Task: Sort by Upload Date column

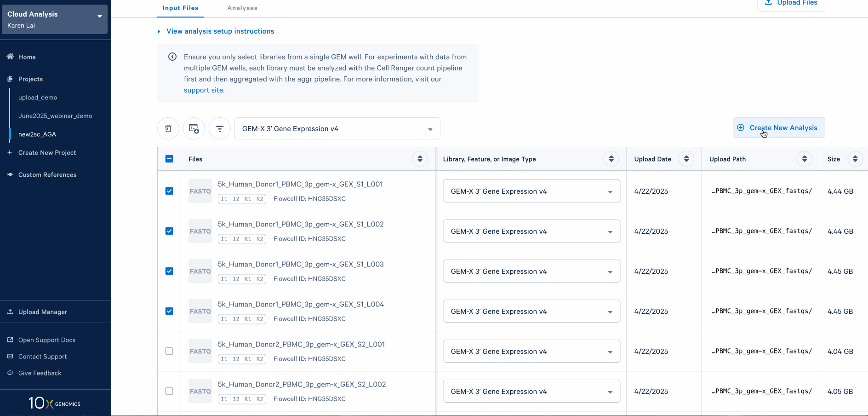Action: pos(686,159)
